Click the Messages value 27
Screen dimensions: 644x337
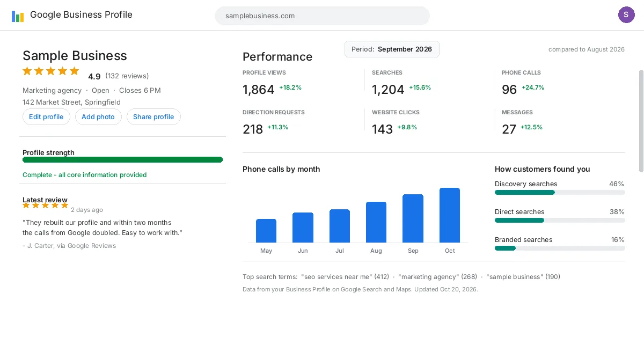[x=509, y=129]
